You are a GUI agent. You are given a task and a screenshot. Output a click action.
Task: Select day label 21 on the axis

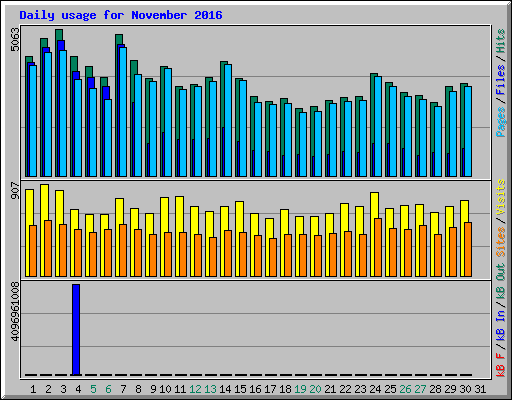pos(330,389)
